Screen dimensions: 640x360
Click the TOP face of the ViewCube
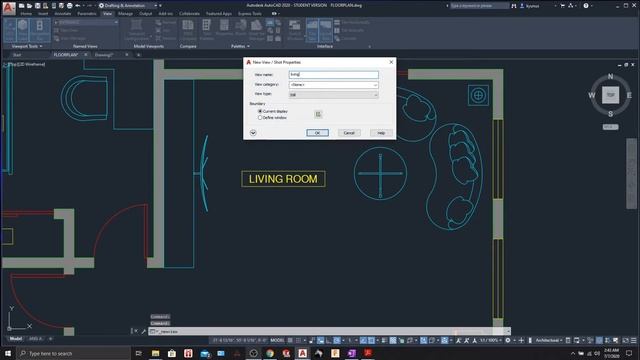point(611,95)
